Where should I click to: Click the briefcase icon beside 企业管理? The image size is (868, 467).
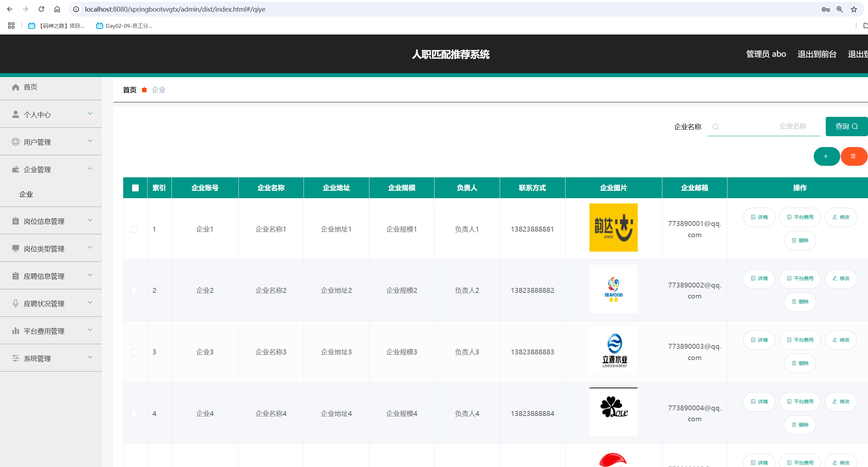[15, 169]
